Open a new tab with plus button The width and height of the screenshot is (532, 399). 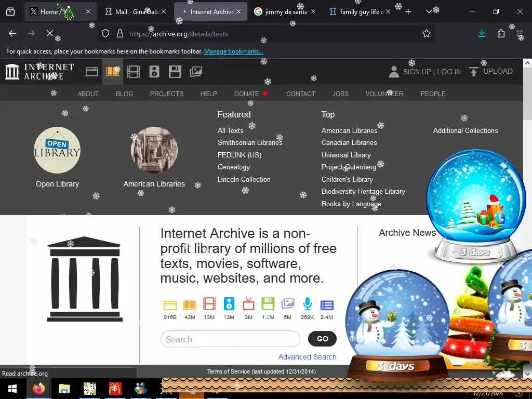tap(408, 12)
